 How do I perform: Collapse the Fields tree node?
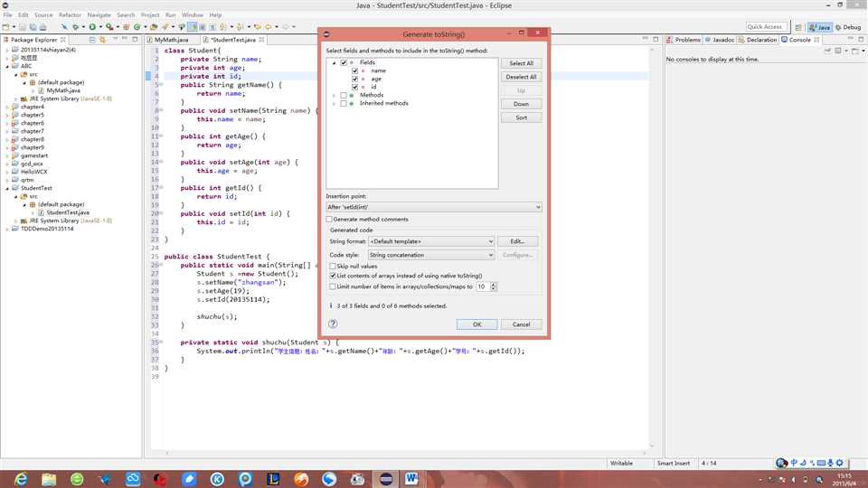pyautogui.click(x=334, y=63)
